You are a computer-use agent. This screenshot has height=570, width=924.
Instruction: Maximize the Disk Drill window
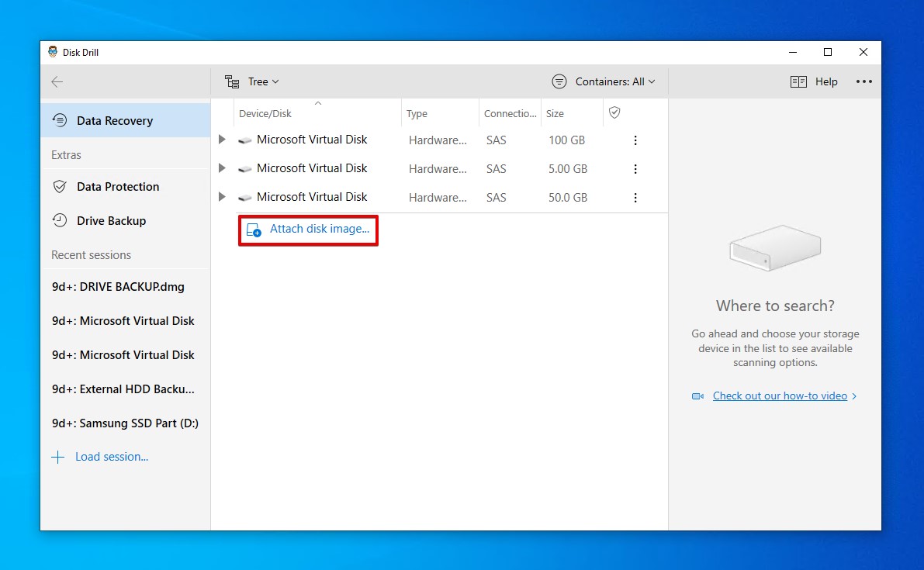coord(828,52)
